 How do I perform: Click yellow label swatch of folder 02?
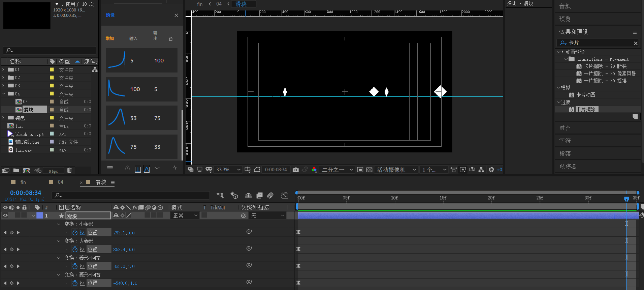(x=52, y=78)
